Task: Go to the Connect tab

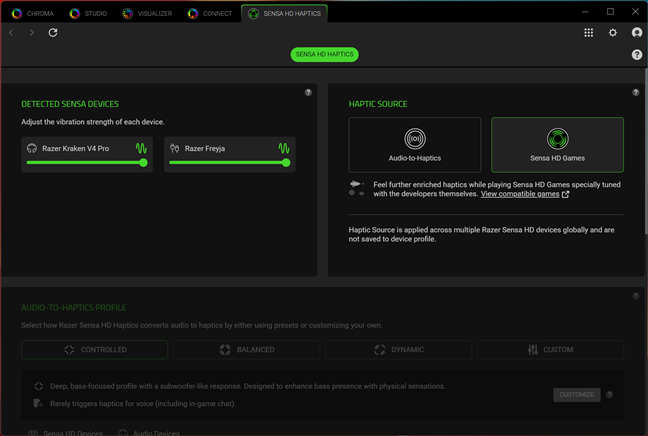Action: pos(210,14)
